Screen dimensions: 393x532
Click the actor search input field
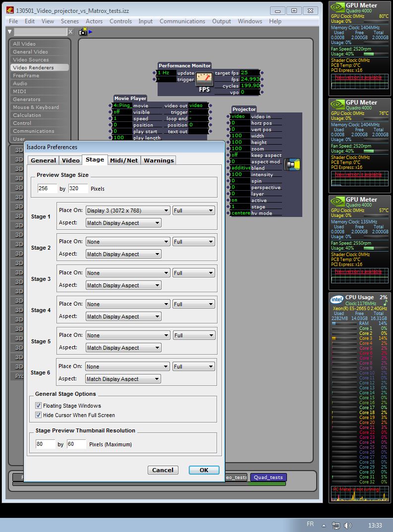(x=40, y=32)
